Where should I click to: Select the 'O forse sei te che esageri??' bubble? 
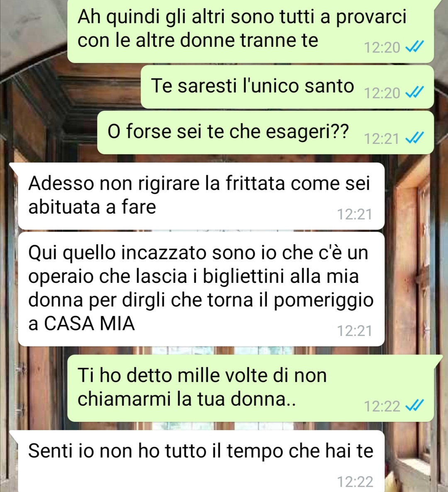(x=265, y=132)
